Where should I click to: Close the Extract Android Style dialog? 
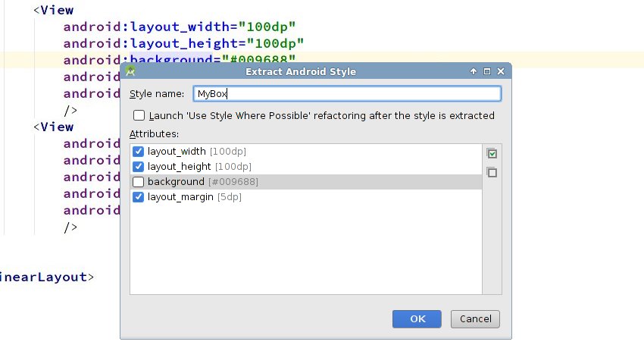pyautogui.click(x=501, y=71)
